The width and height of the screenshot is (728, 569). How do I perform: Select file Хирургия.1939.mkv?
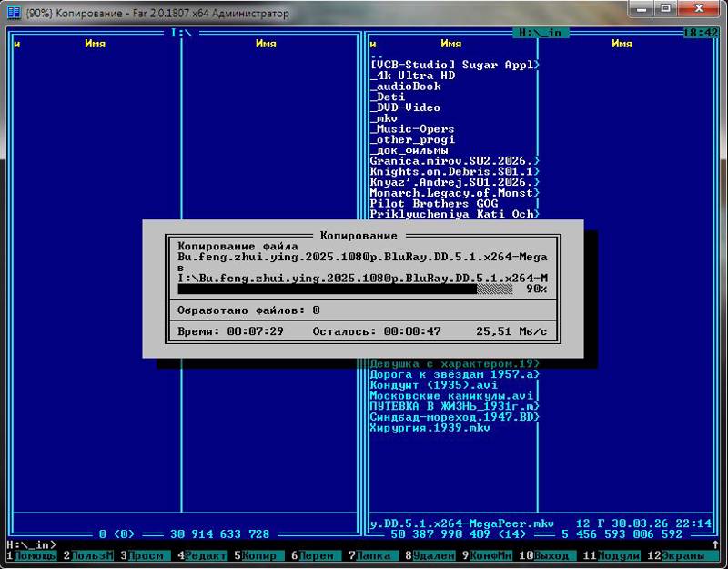(430, 428)
